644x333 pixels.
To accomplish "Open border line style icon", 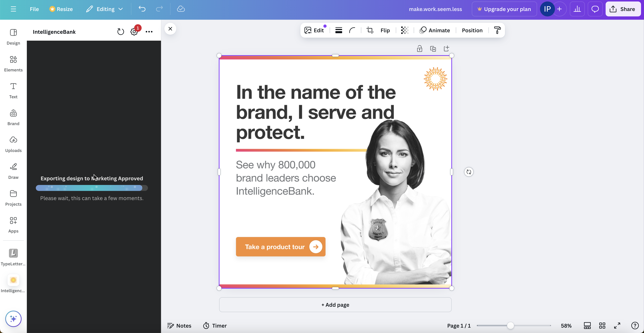I will tap(339, 30).
